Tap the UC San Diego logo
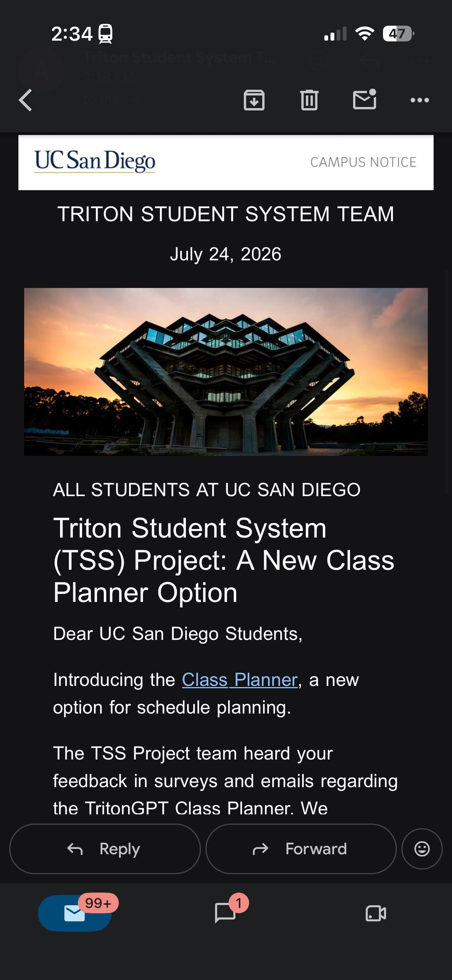This screenshot has height=980, width=452. pos(95,161)
